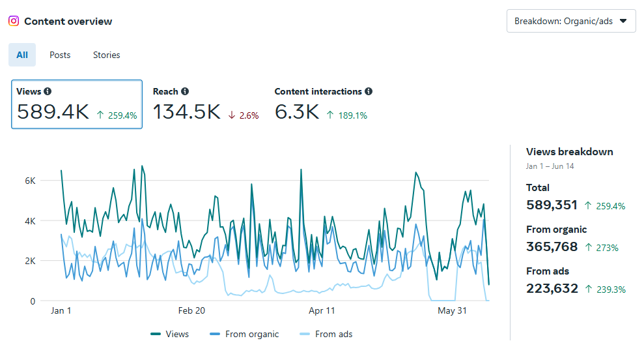Click the red down arrow beside 2.6%
The width and height of the screenshot is (644, 343).
click(232, 115)
